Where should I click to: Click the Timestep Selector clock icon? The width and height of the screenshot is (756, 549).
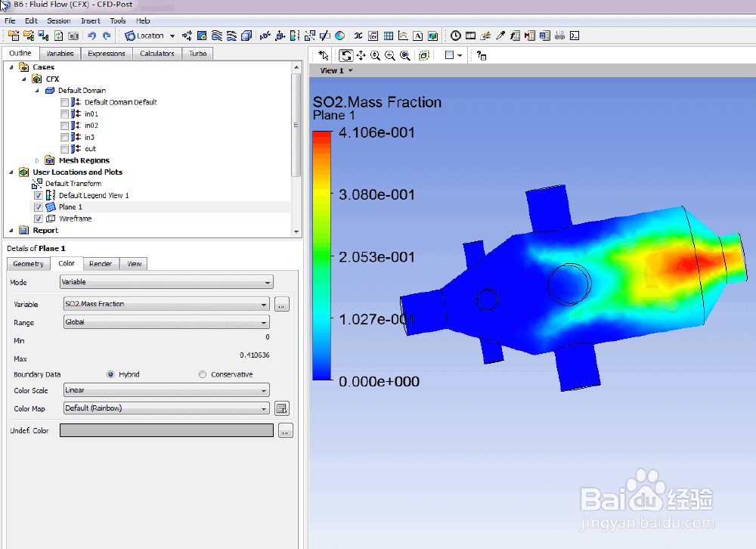click(x=456, y=36)
